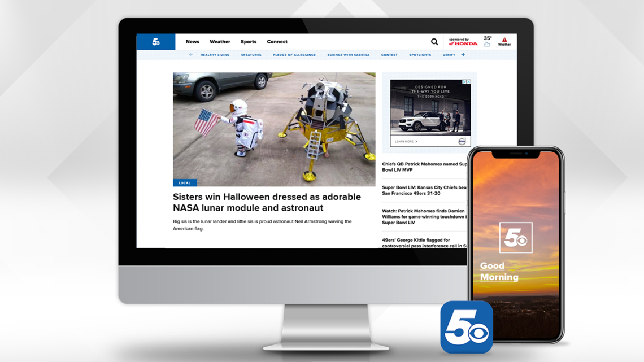Viewport: 644px width, 362px height.
Task: Select the Science with Sabrina tab
Action: point(348,55)
